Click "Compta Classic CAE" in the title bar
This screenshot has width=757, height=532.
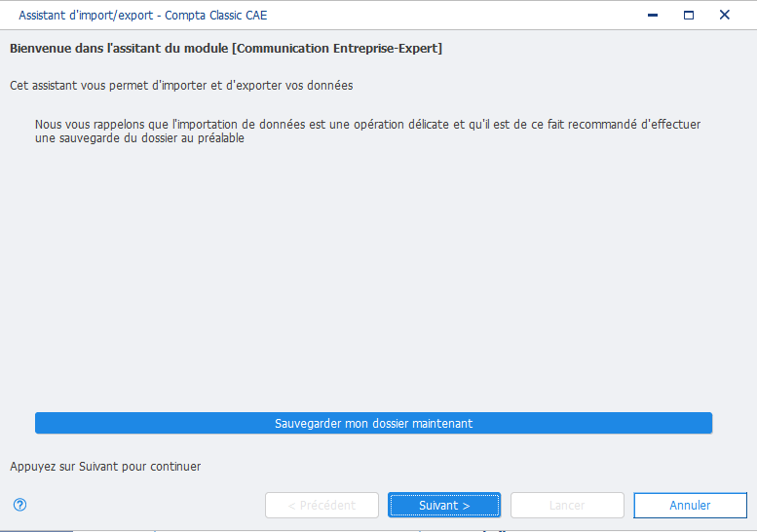point(216,16)
